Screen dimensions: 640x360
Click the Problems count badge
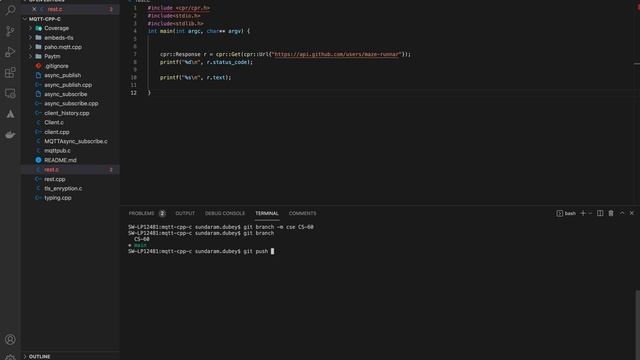pos(162,213)
